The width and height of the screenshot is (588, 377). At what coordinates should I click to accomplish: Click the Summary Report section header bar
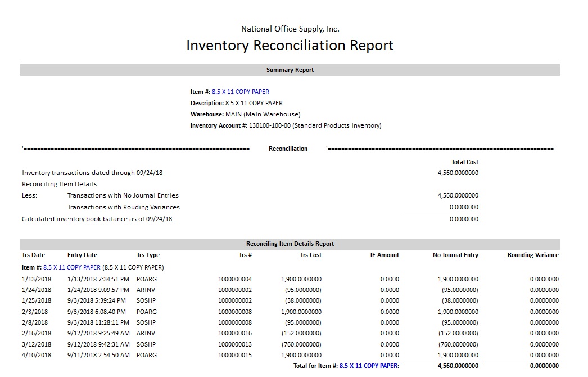[x=290, y=70]
